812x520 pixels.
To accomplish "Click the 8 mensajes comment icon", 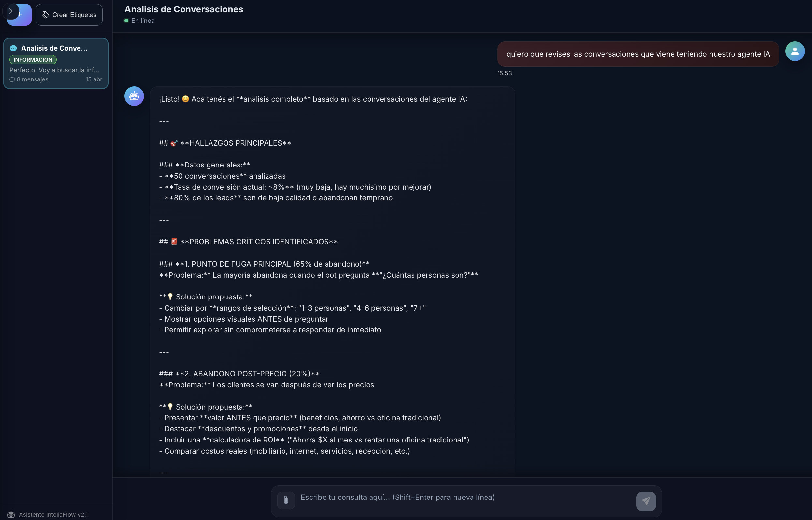I will pos(12,80).
